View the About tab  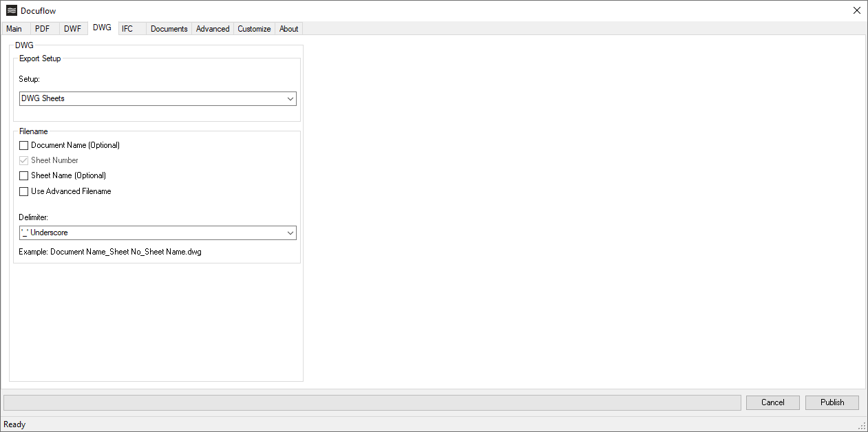click(x=288, y=28)
